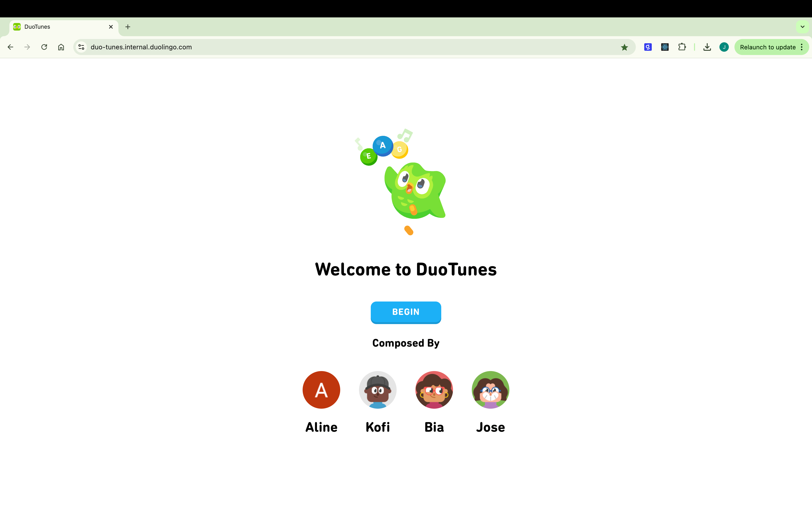812x525 pixels.
Task: Go forward to the next page
Action: 27,47
